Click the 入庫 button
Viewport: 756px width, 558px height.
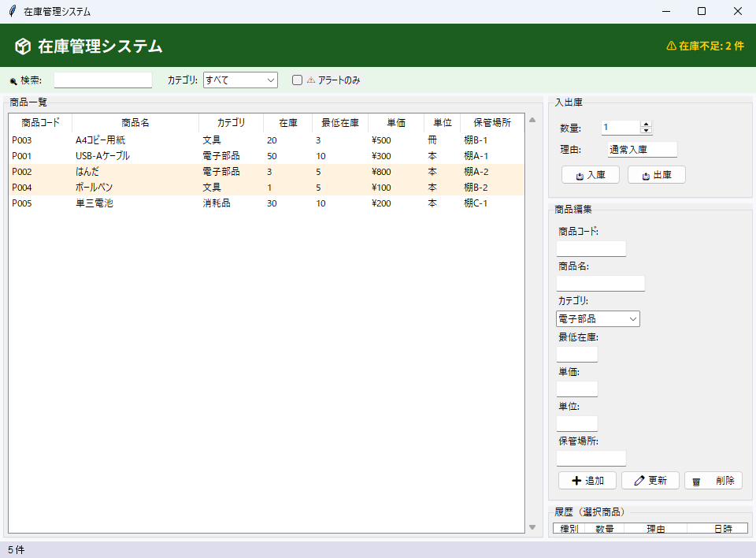591,175
